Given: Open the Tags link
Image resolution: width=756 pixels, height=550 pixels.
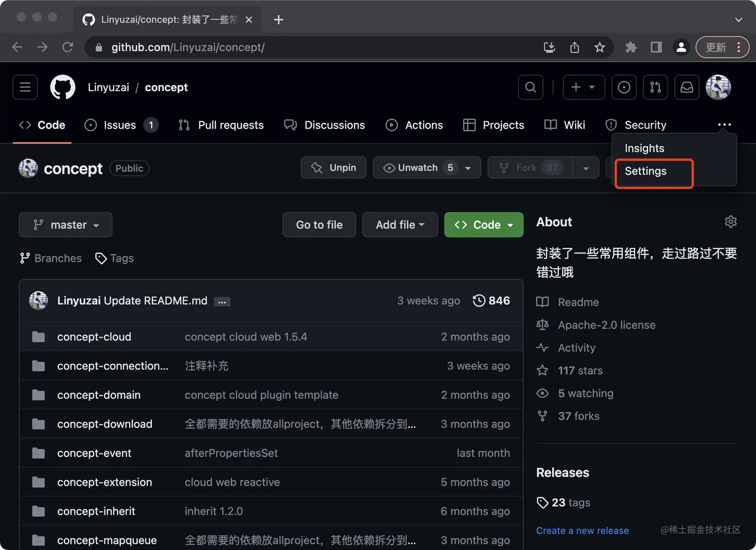Looking at the screenshot, I should pyautogui.click(x=114, y=258).
